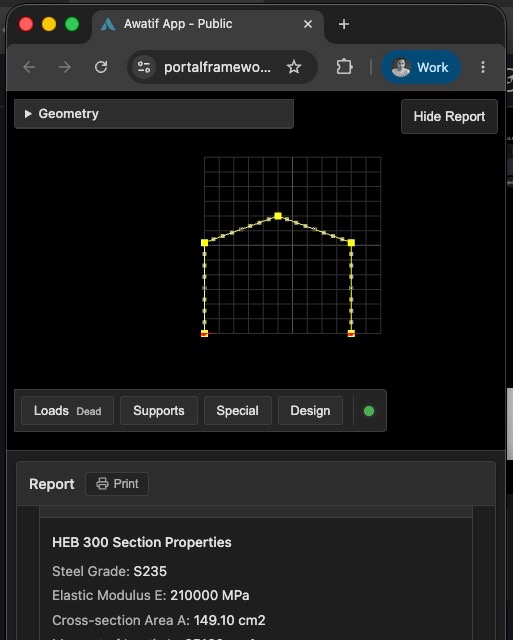Click the green status indicator dot
The width and height of the screenshot is (513, 640).
[369, 411]
